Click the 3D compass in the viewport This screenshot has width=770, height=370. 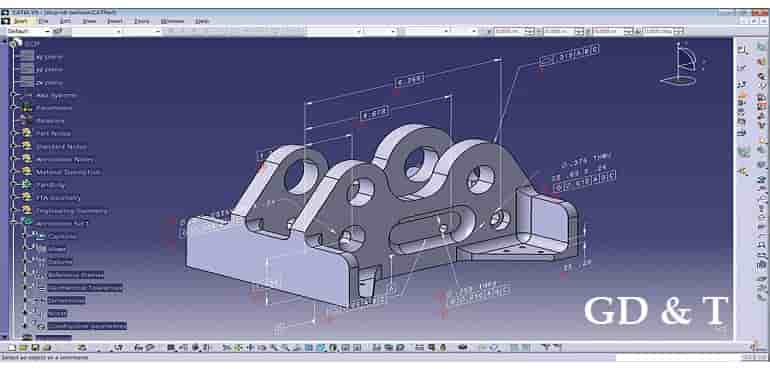pyautogui.click(x=684, y=64)
